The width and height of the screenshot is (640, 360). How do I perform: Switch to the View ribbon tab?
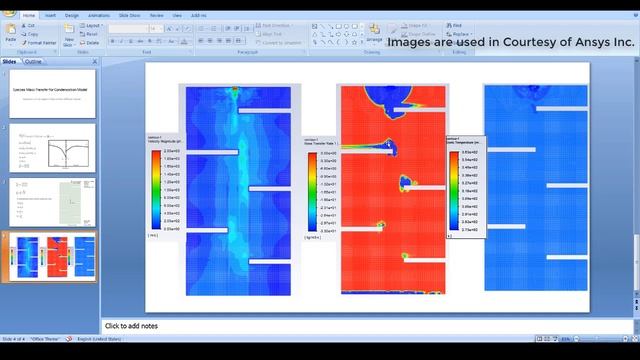(177, 16)
